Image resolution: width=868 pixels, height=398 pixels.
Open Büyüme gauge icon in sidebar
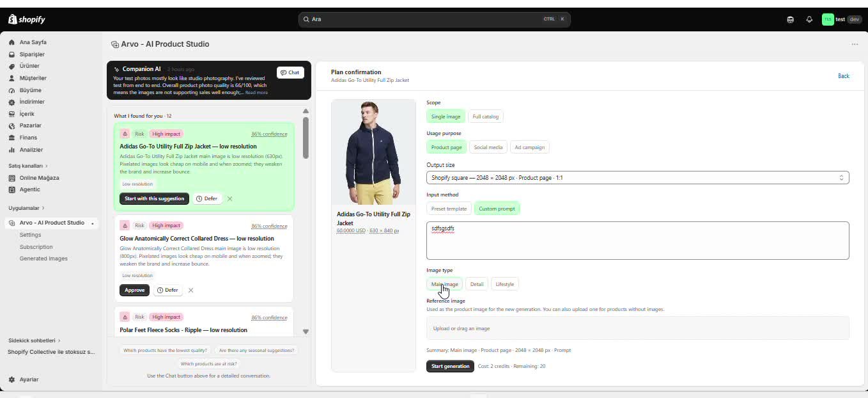pos(12,90)
